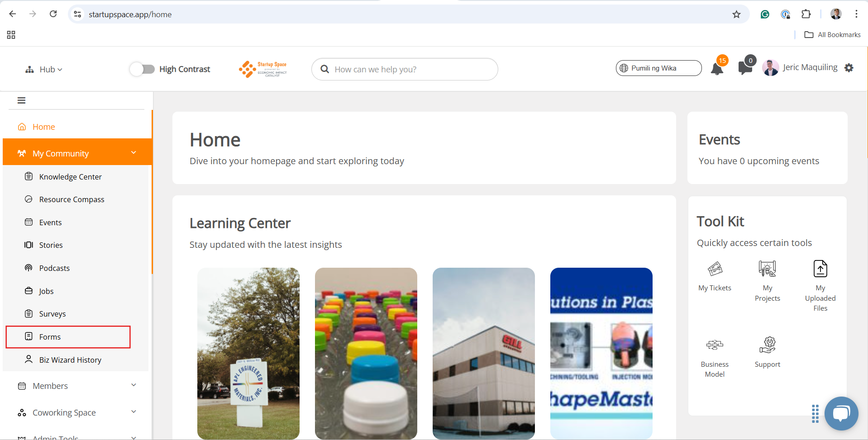Image resolution: width=868 pixels, height=440 pixels.
Task: Expand Coworking Space section chevron
Action: coord(134,412)
